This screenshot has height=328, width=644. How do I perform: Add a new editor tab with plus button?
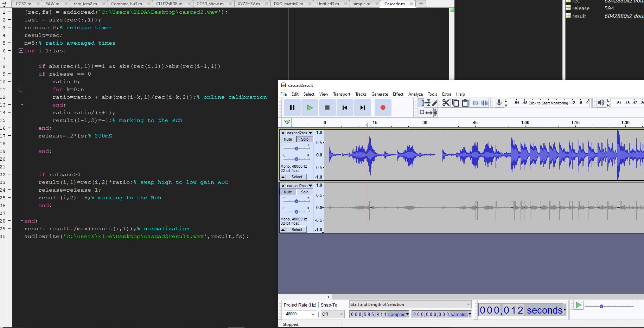click(421, 4)
